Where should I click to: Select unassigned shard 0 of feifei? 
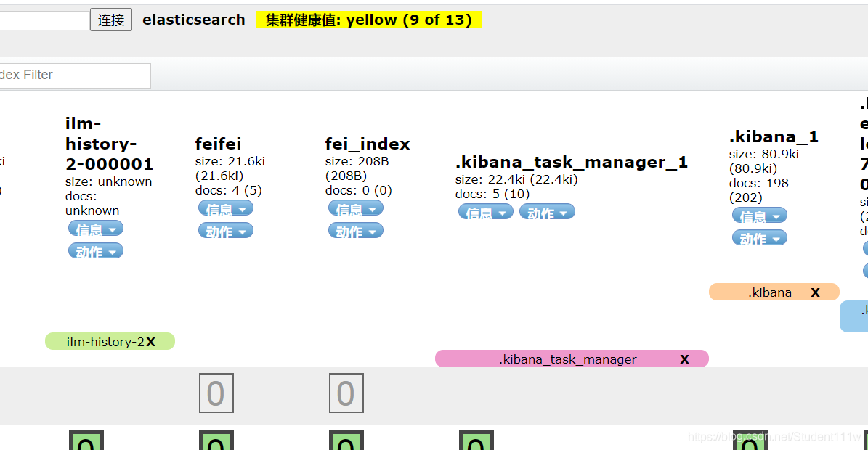coord(216,393)
